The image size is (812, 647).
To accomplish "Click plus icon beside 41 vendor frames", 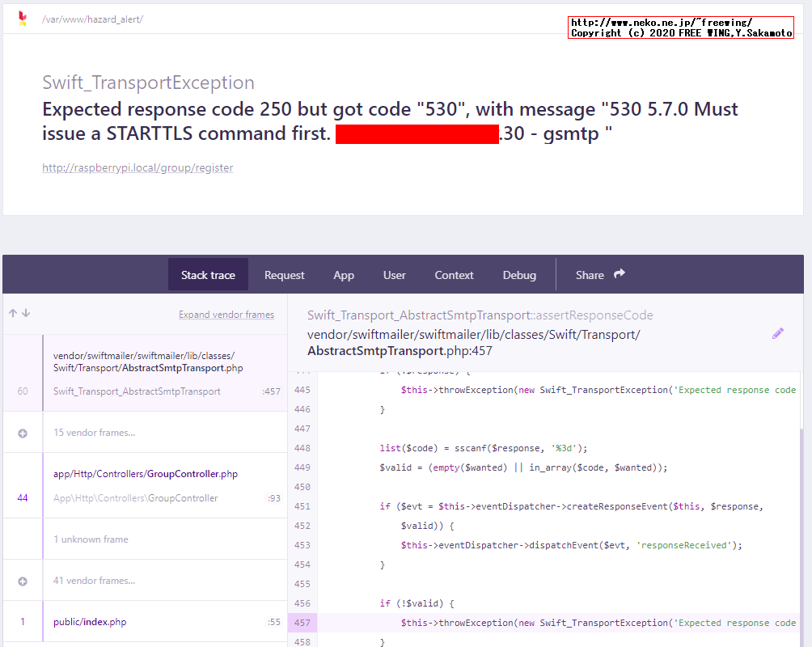I will (22, 580).
